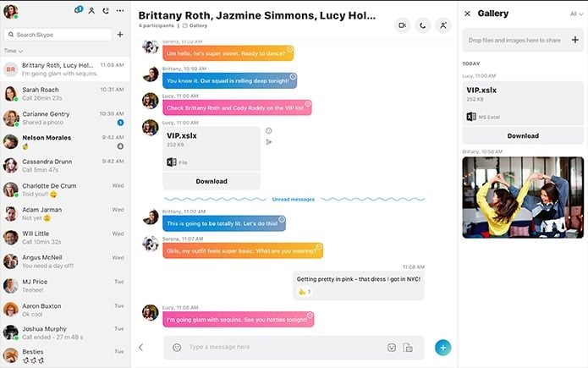Viewport: 588px width, 368px height.
Task: Click the smiley sticker icon in the message box
Action: pyautogui.click(x=392, y=348)
